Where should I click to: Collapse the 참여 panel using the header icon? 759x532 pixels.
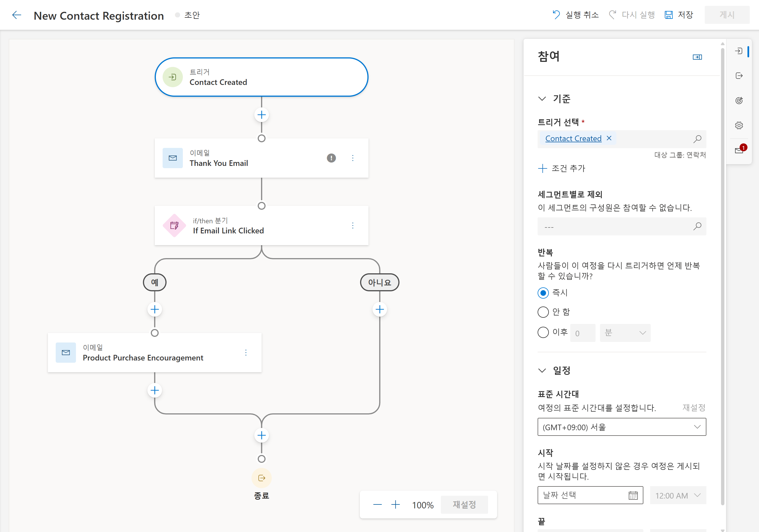[697, 57]
